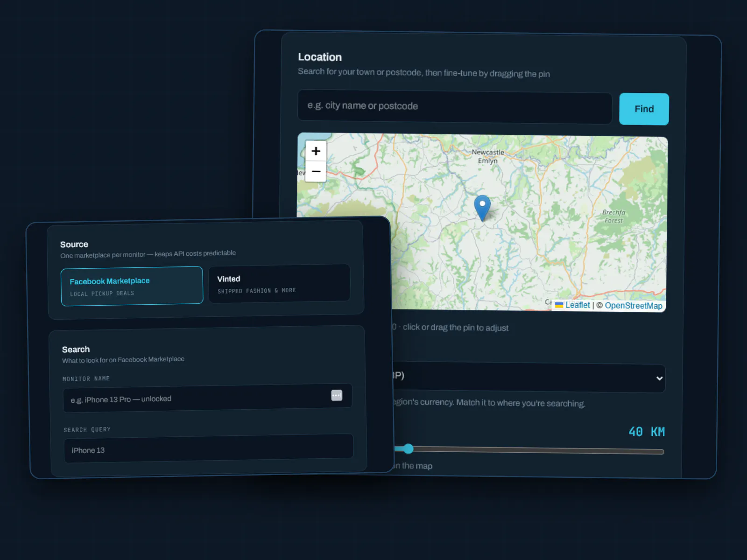The height and width of the screenshot is (560, 747).
Task: Click the radius slider track
Action: pyautogui.click(x=529, y=450)
